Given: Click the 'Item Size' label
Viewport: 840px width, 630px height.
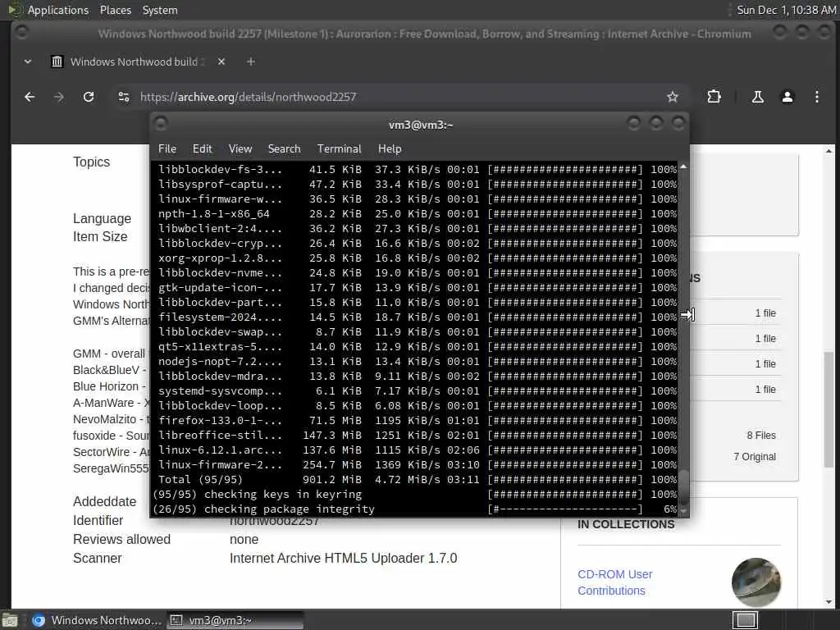Looking at the screenshot, I should click(100, 237).
